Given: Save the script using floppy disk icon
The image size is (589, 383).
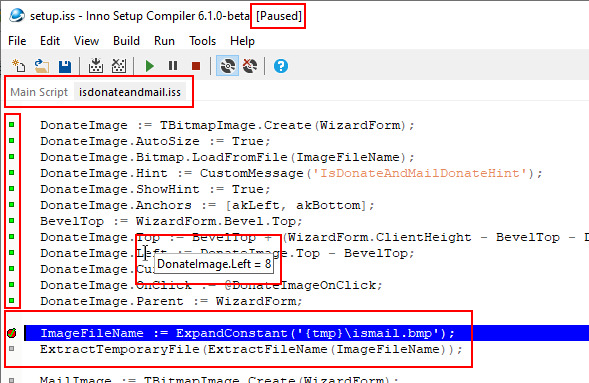Looking at the screenshot, I should [65, 66].
